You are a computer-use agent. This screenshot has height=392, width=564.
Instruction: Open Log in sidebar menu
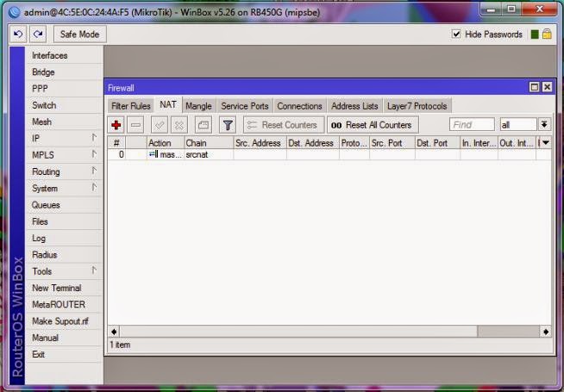click(x=65, y=238)
